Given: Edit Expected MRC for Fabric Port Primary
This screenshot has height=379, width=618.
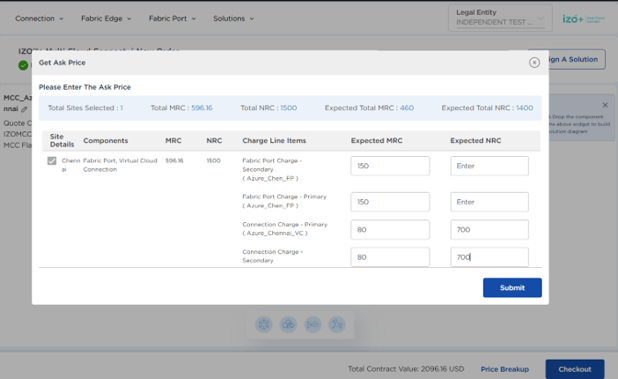Looking at the screenshot, I should coord(390,202).
